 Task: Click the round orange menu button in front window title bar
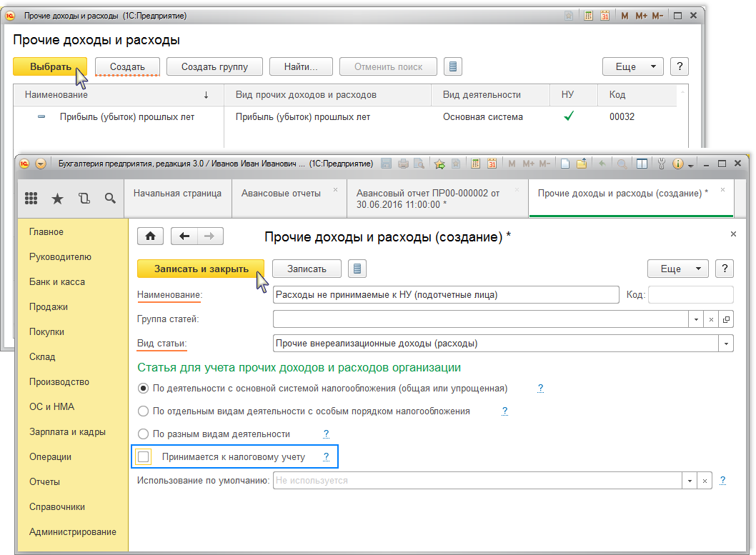coord(41,164)
